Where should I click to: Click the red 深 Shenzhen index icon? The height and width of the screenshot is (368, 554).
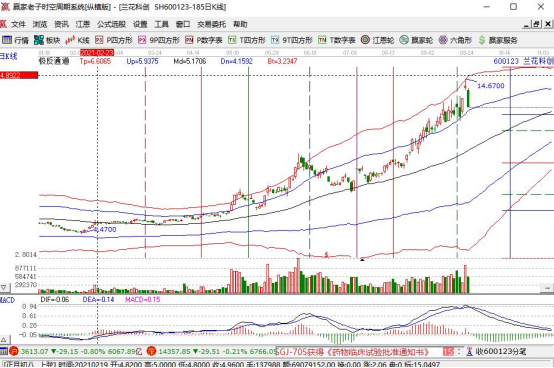point(152,351)
